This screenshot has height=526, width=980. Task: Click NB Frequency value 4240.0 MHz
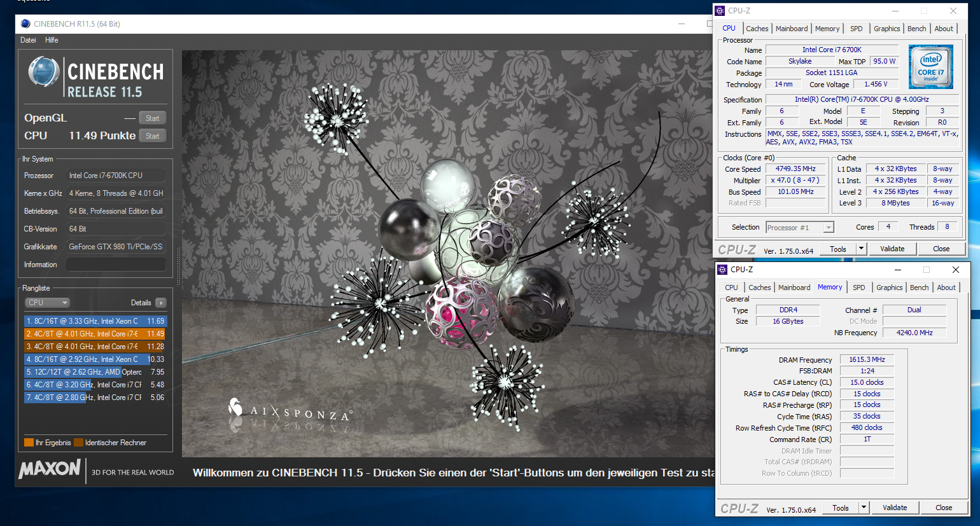[914, 333]
